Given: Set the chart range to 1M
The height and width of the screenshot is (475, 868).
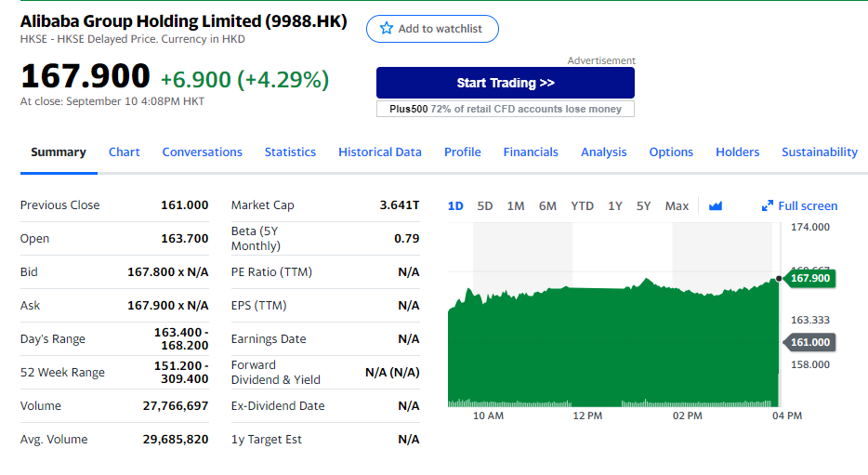Looking at the screenshot, I should (516, 206).
